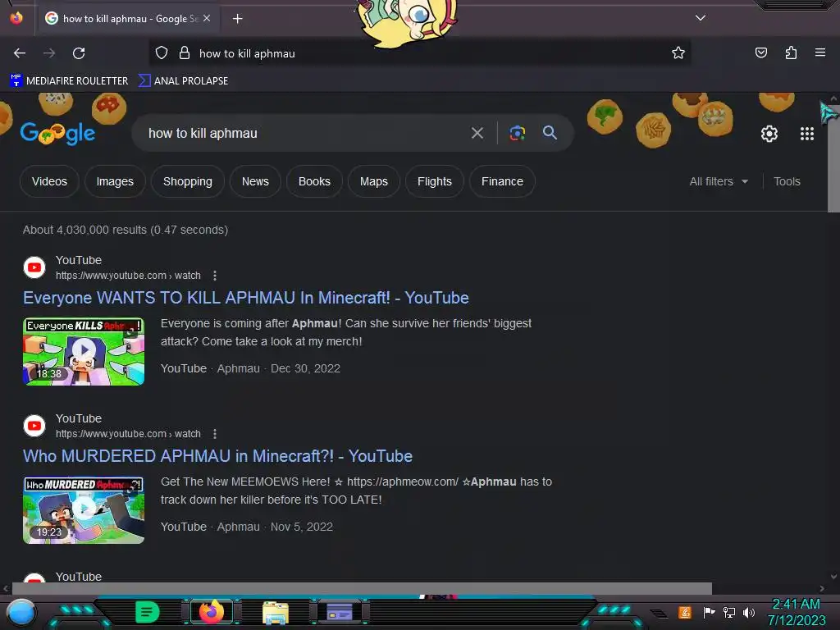Switch to Firefox on the taskbar
Viewport: 840px width, 630px height.
point(212,612)
